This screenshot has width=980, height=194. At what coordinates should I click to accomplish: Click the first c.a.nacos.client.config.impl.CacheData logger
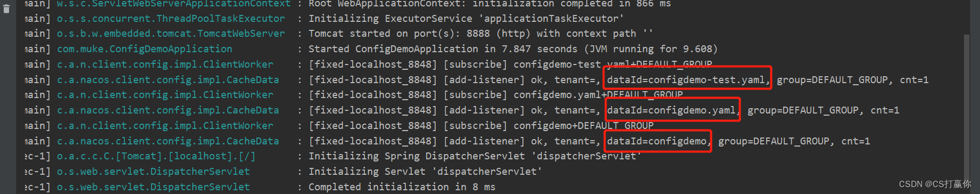pyautogui.click(x=168, y=79)
